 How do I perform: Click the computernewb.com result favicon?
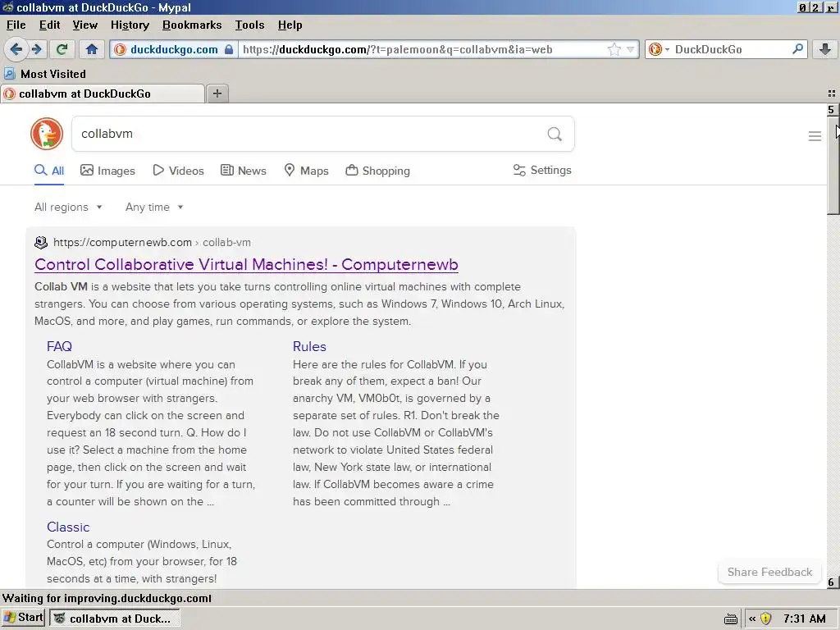coord(41,242)
